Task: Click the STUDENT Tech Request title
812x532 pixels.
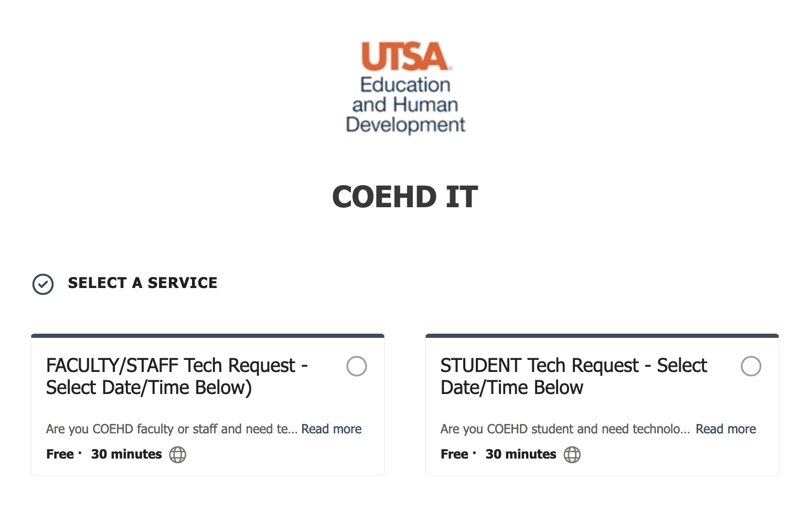Action: (574, 376)
